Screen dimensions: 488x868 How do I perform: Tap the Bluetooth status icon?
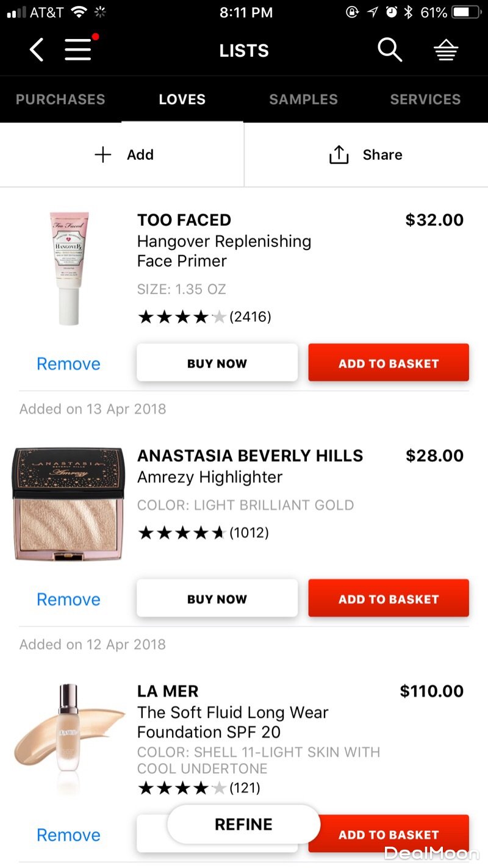tap(409, 12)
